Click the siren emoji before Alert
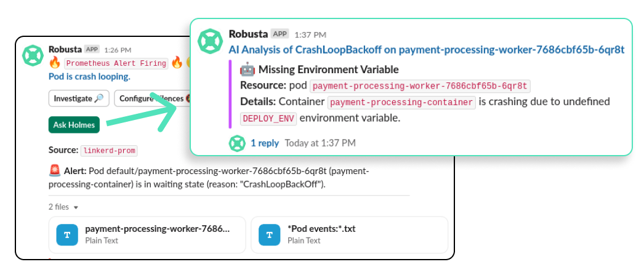 [54, 171]
